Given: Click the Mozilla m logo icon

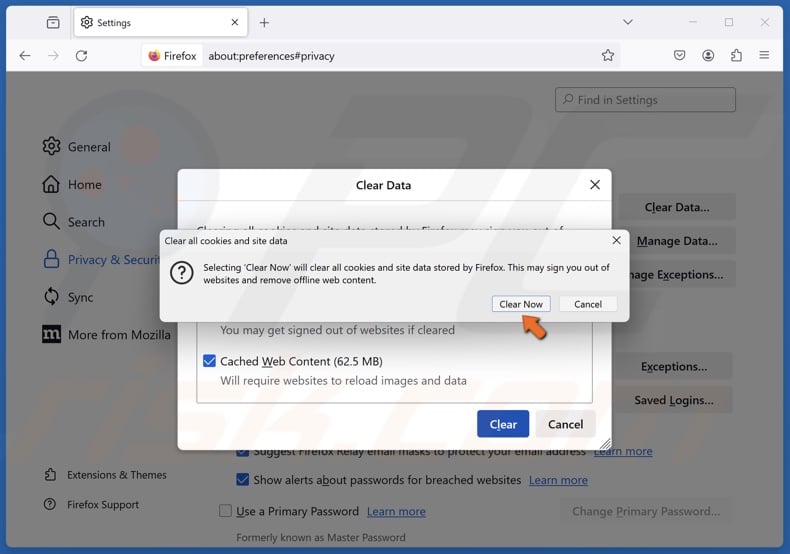Looking at the screenshot, I should tap(51, 334).
